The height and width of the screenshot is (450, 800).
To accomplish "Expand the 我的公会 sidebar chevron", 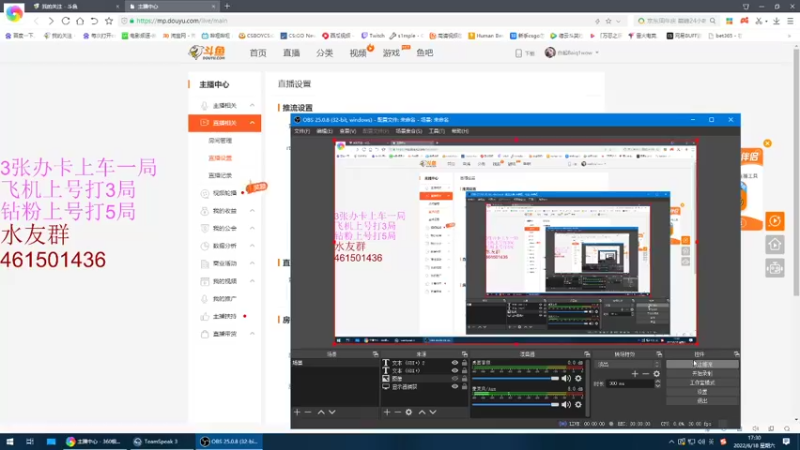I will point(252,228).
